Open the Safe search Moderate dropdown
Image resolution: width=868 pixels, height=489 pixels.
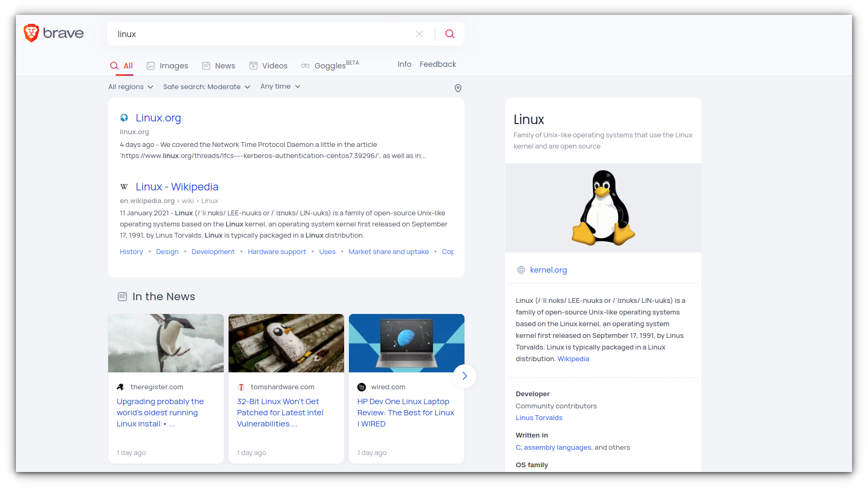206,86
